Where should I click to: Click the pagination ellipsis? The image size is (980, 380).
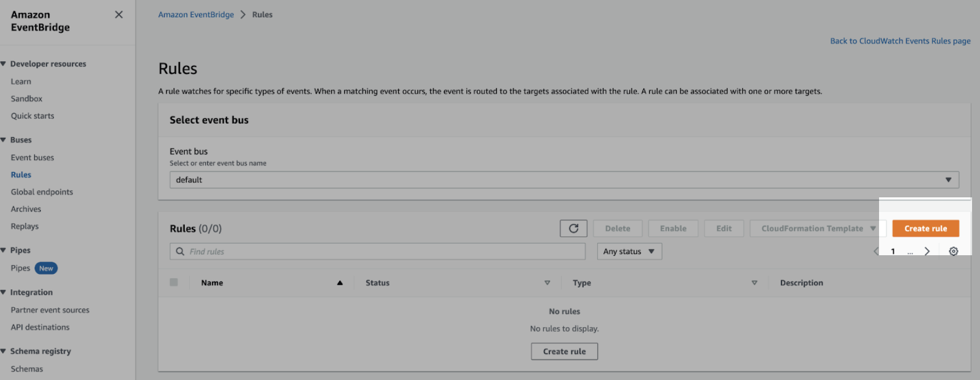tap(910, 252)
